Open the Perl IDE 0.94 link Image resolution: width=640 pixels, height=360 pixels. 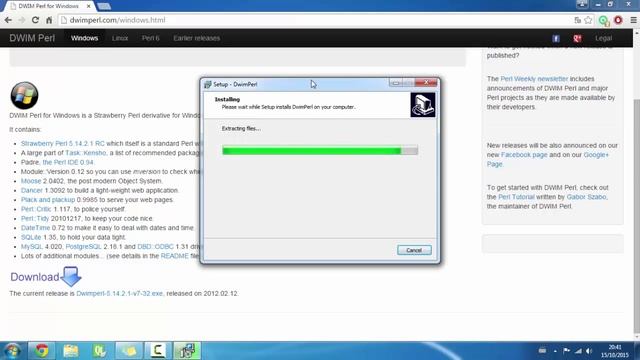68,162
